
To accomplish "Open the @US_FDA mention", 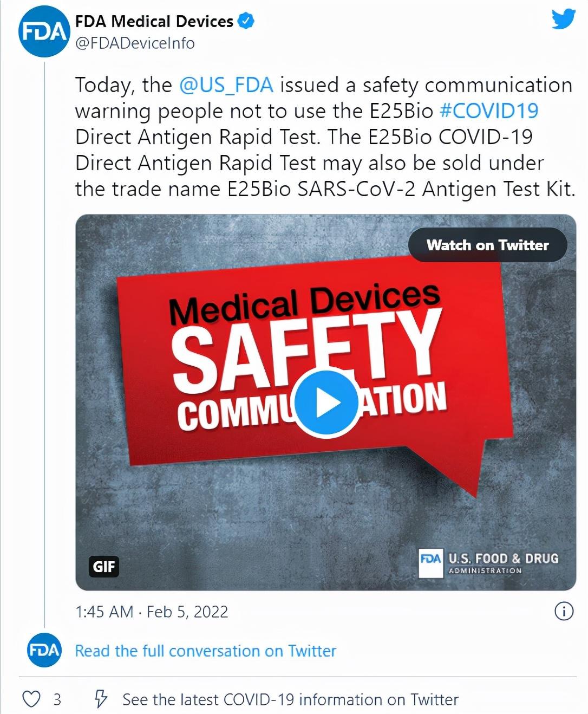I will [226, 85].
